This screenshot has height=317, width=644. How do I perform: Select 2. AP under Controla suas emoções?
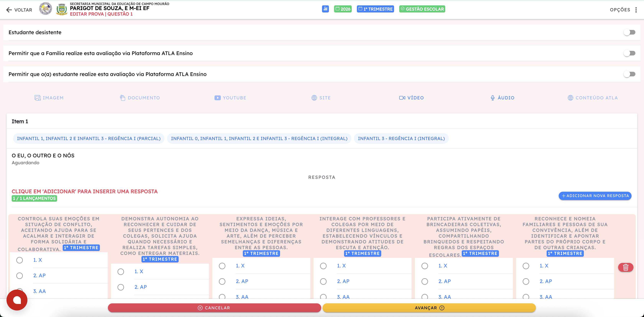pos(20,276)
